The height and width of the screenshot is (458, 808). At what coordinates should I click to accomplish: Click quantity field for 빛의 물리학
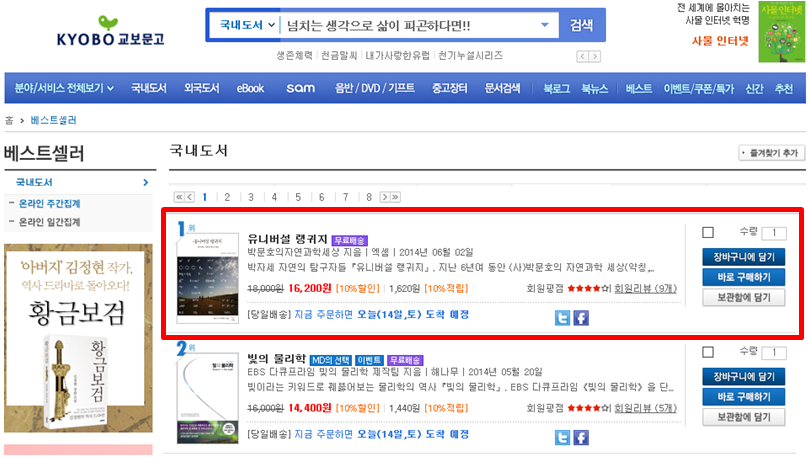774,352
